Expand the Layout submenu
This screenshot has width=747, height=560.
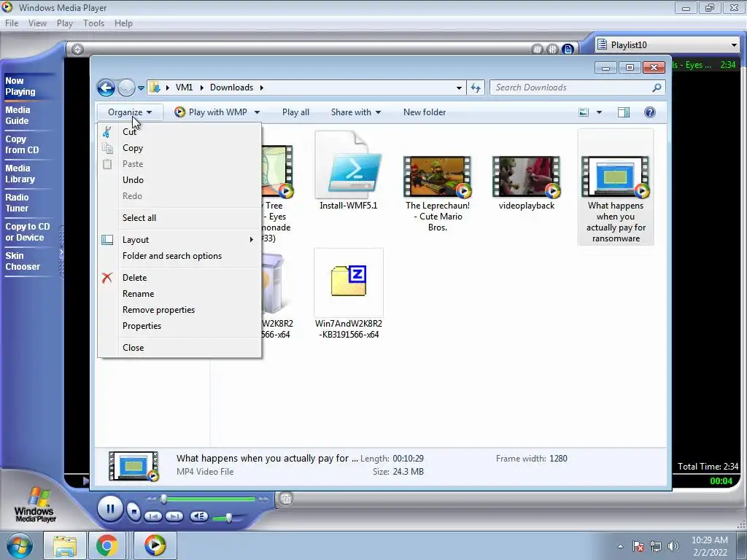tap(179, 239)
